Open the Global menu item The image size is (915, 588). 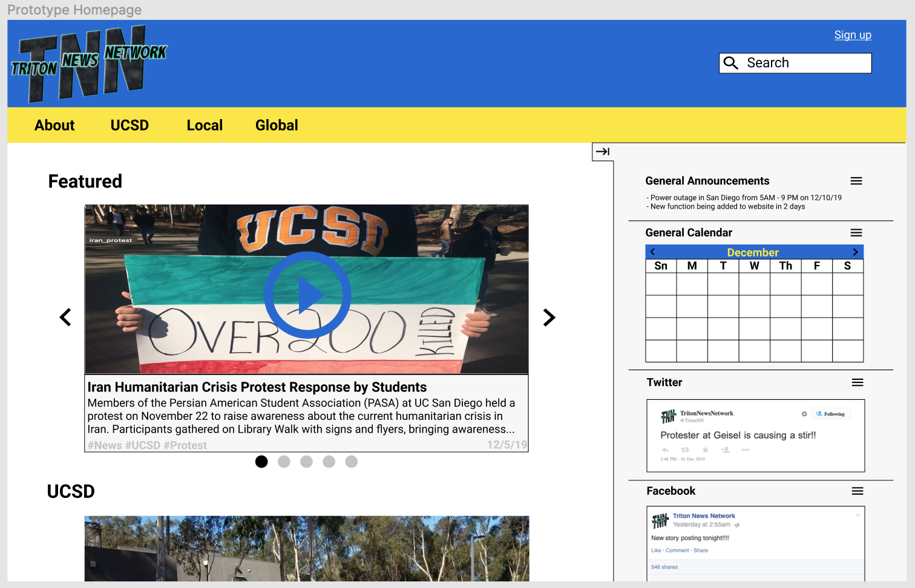pyautogui.click(x=277, y=125)
